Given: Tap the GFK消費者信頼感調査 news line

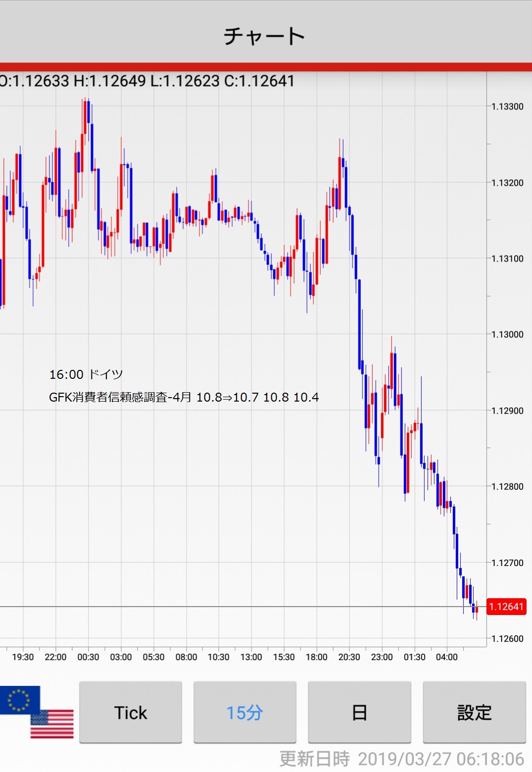Looking at the screenshot, I should (x=184, y=397).
